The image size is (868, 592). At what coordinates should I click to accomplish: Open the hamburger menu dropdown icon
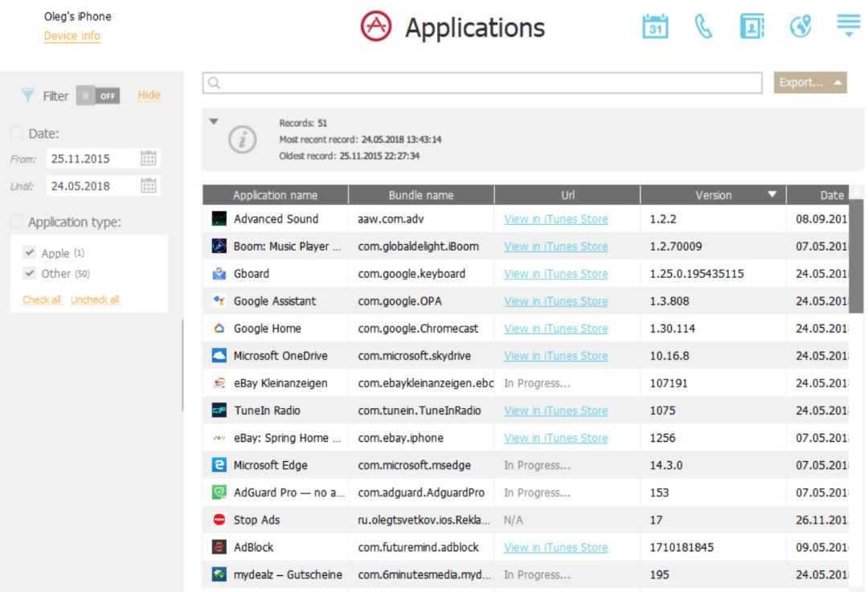pos(849,26)
